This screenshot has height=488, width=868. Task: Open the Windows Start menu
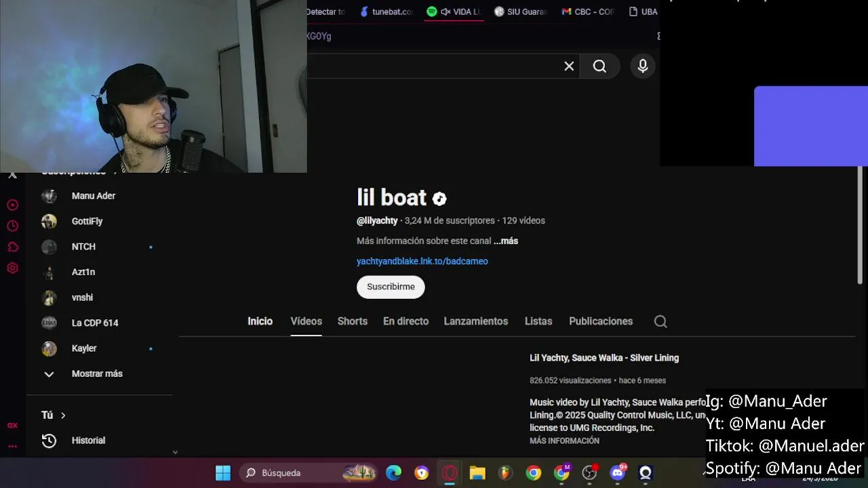[223, 473]
